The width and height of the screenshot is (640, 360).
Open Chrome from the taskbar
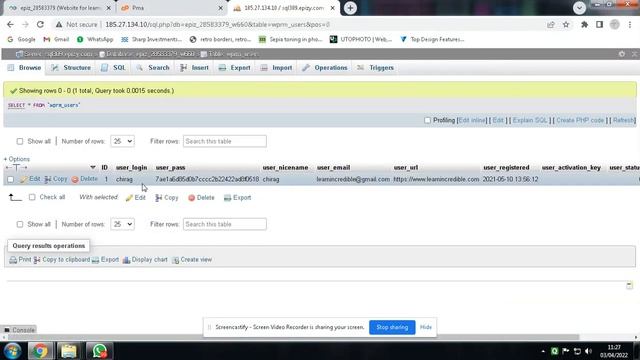pos(40,351)
